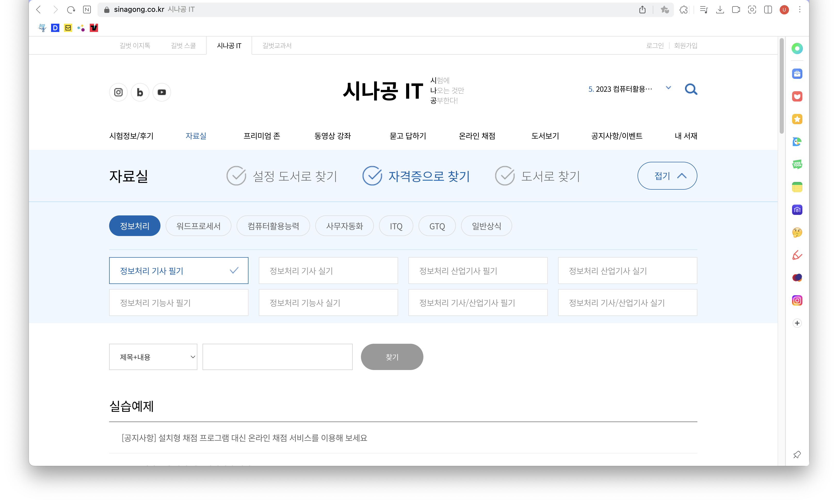Image resolution: width=838 pixels, height=504 pixels.
Task: Reload the page with refresh icon
Action: pyautogui.click(x=71, y=10)
